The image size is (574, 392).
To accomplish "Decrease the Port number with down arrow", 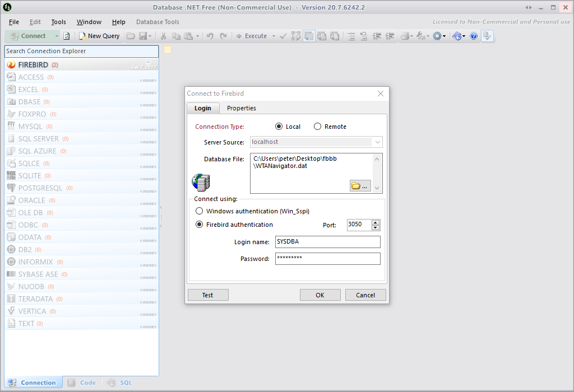I will point(375,227).
